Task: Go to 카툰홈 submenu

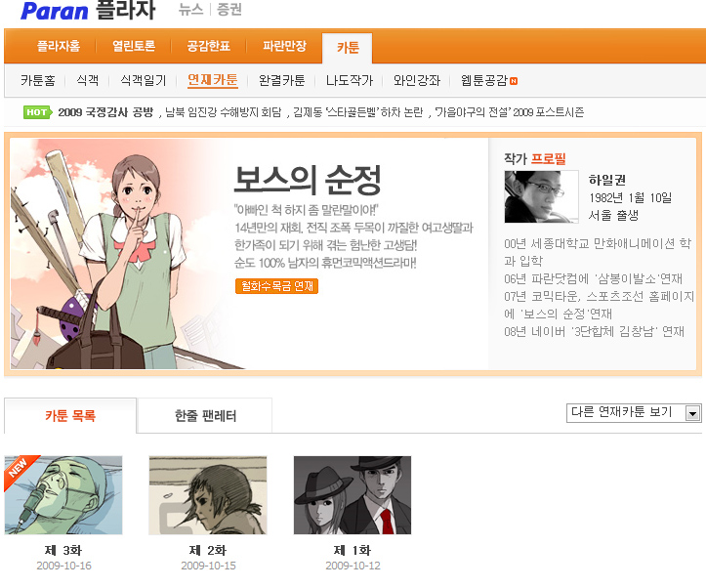Action: pos(38,81)
